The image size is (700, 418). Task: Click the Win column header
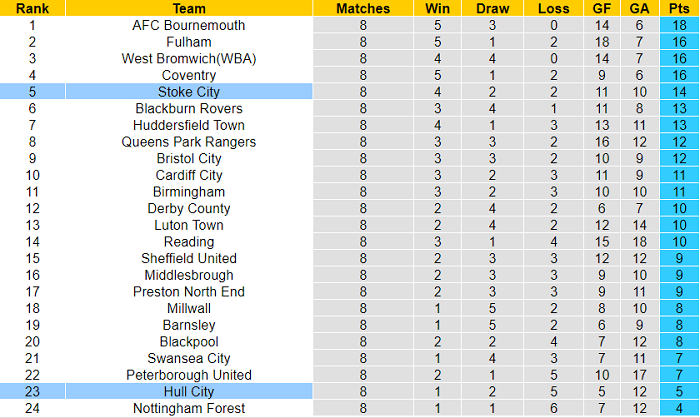[437, 8]
